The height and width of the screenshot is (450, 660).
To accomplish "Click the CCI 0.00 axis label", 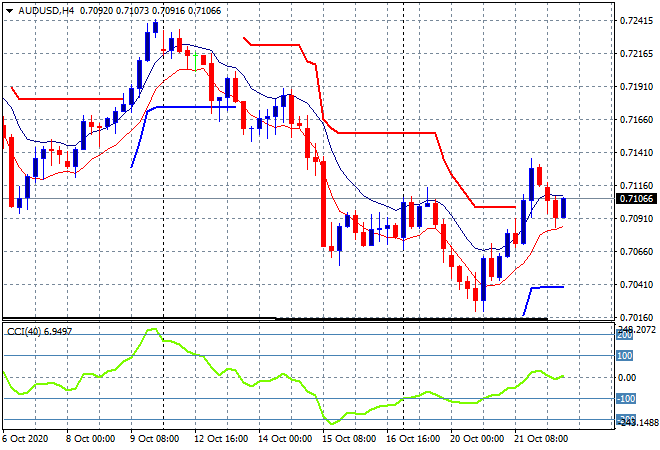I will tap(627, 378).
